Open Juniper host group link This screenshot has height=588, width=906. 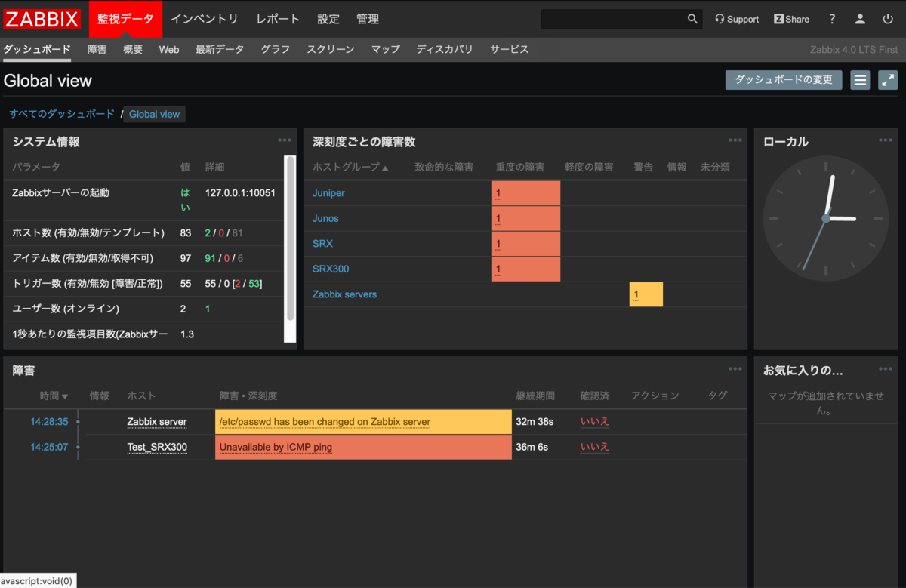tap(328, 193)
